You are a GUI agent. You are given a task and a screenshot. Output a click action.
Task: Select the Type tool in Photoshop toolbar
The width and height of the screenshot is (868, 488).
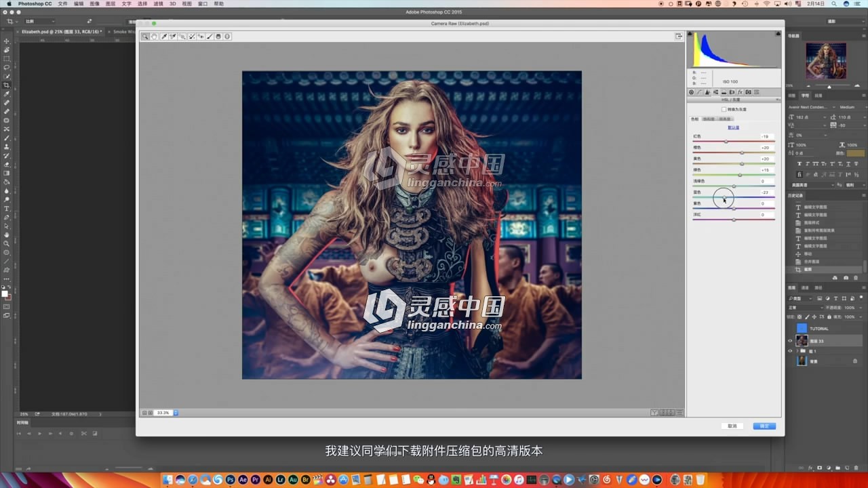pyautogui.click(x=7, y=209)
